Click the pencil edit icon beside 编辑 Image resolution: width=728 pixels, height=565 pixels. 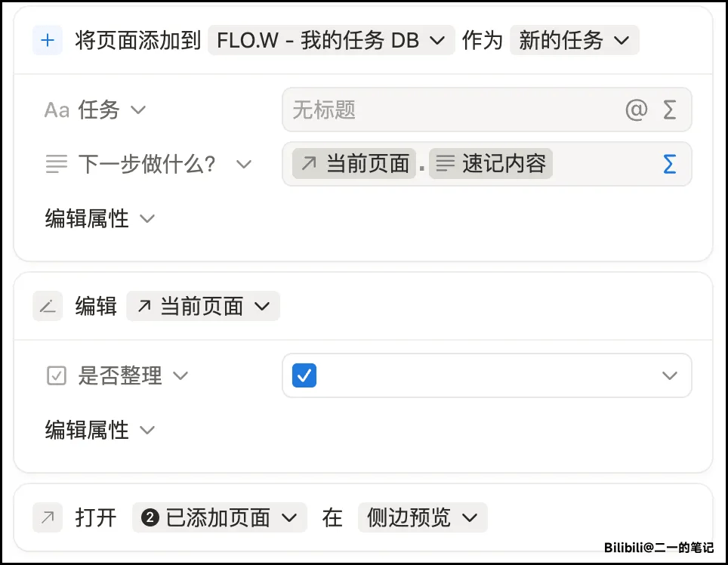[48, 306]
